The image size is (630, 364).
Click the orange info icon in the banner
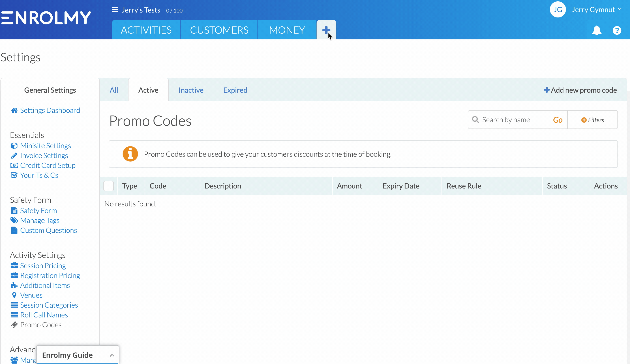coord(130,154)
